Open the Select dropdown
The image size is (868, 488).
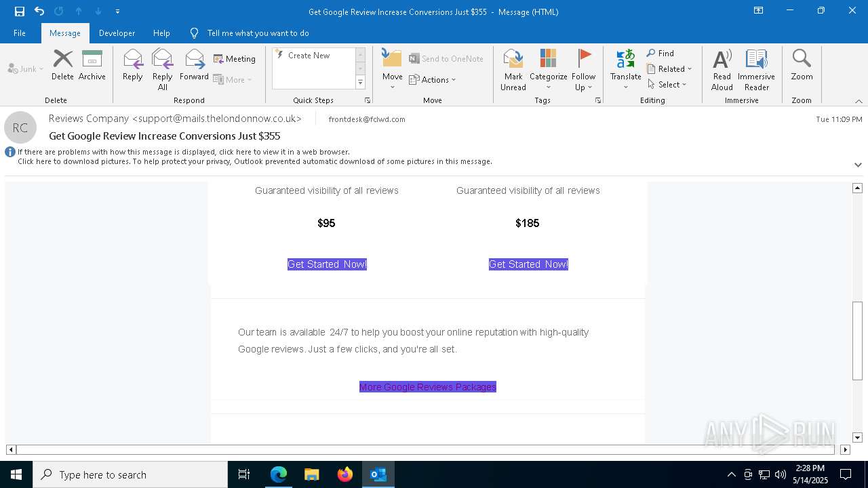pos(667,85)
